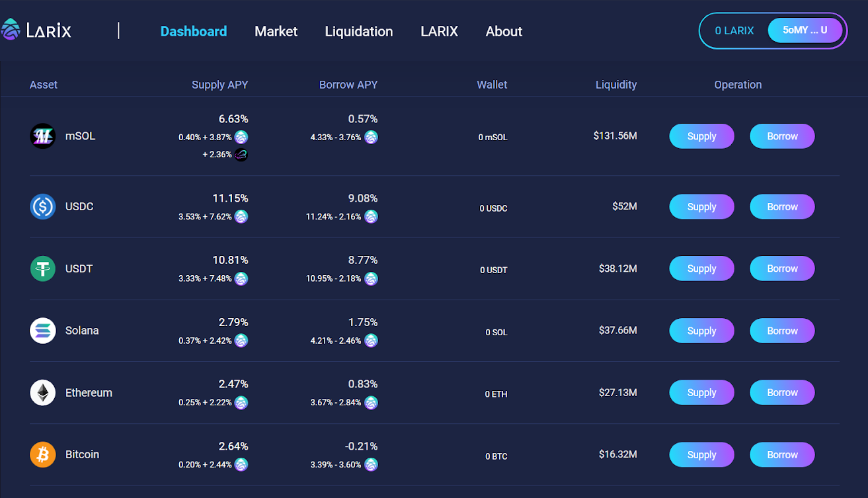Viewport: 868px width, 498px height.
Task: Click the Supply APY column header
Action: (x=220, y=85)
